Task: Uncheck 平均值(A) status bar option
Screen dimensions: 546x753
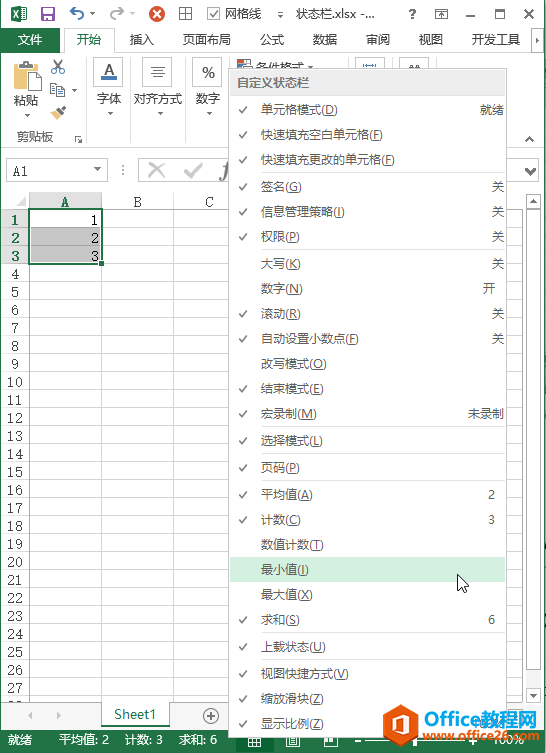Action: coord(367,495)
